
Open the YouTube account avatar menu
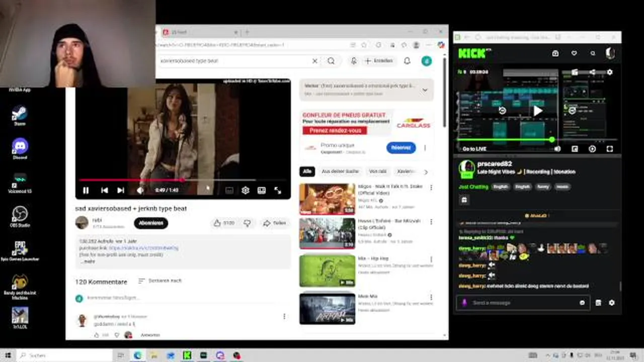pos(426,61)
